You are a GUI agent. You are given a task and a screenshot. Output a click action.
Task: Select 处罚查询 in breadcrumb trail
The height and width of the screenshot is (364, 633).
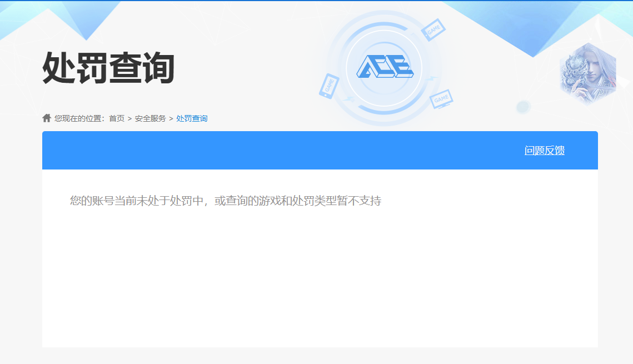click(192, 118)
